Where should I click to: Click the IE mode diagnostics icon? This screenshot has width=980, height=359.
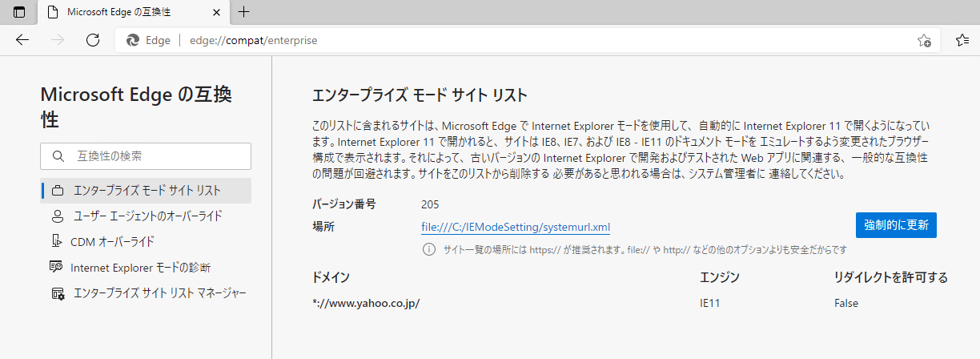click(57, 267)
